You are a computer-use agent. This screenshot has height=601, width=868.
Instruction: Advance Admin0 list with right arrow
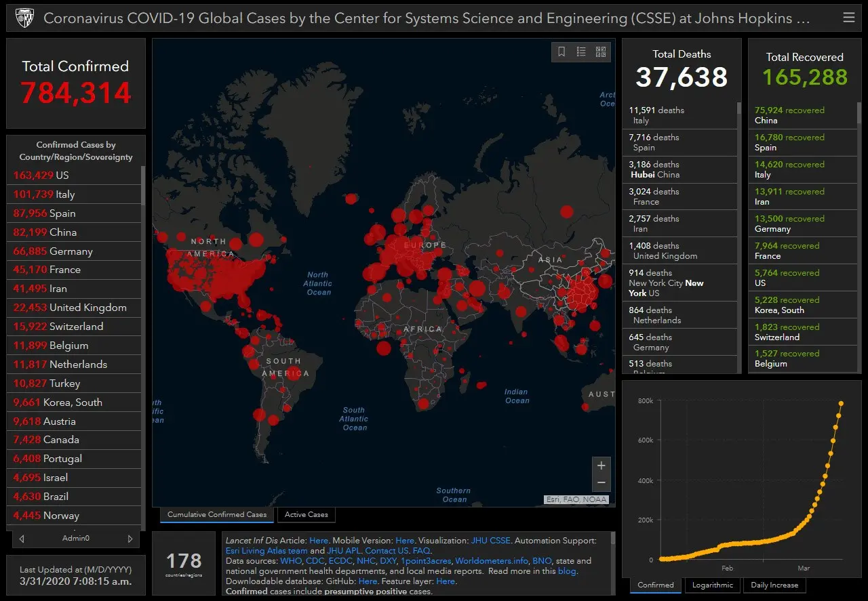[x=130, y=539]
